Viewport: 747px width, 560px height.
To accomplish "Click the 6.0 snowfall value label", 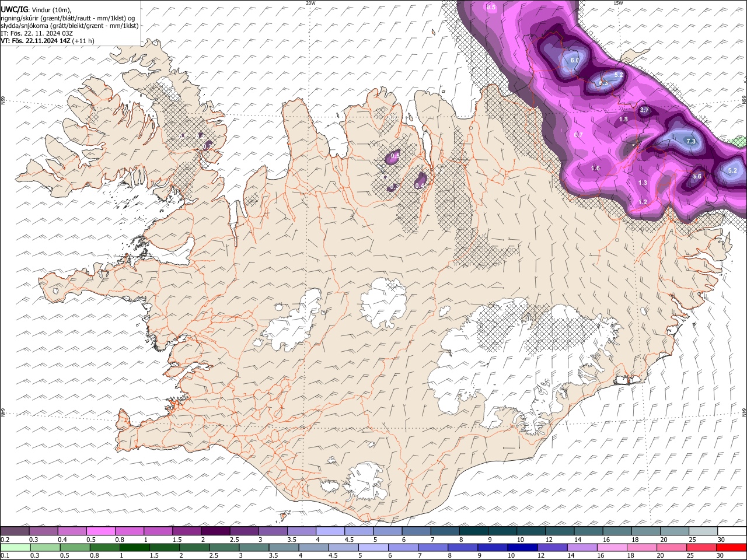I will coord(574,60).
